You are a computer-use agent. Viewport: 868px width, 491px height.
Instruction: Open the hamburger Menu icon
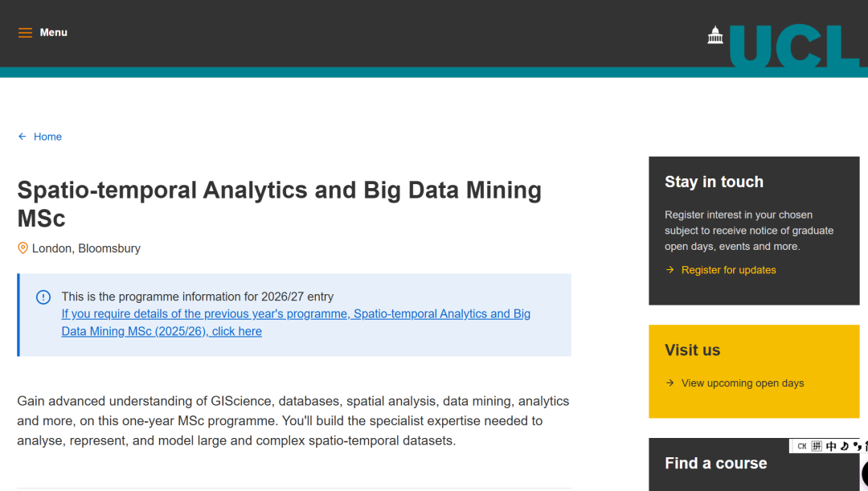point(25,33)
